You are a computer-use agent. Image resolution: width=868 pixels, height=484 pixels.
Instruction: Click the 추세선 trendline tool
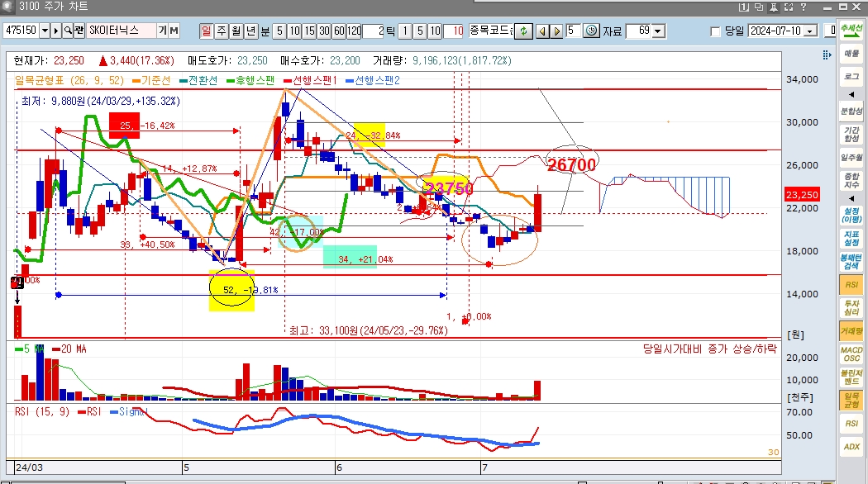[x=851, y=30]
